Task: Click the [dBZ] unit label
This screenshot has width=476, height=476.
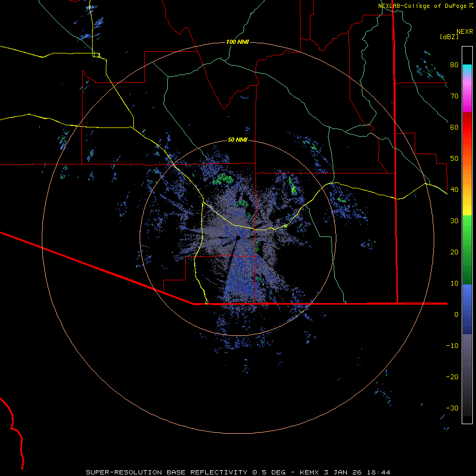Action: (x=449, y=36)
